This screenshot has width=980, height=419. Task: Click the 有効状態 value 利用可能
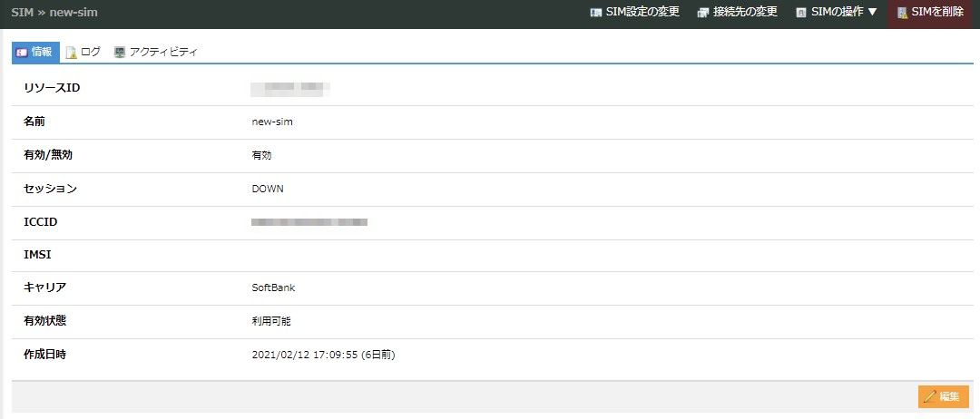[271, 322]
